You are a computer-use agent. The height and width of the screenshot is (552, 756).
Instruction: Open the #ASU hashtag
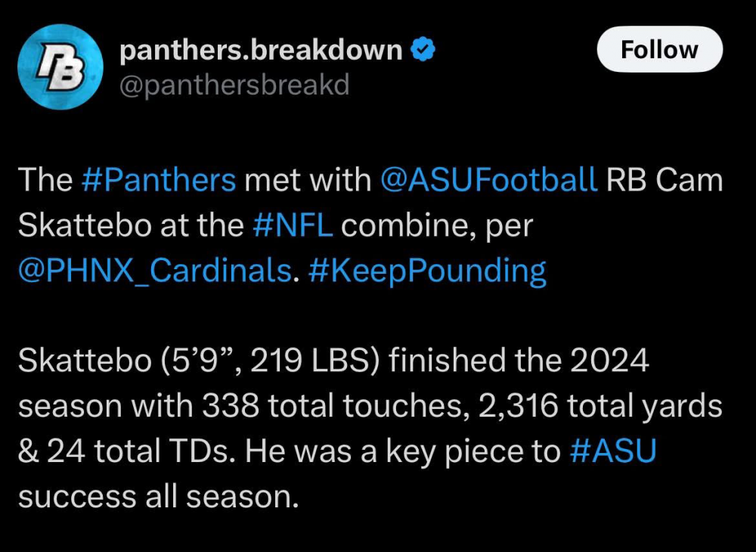[x=611, y=451]
